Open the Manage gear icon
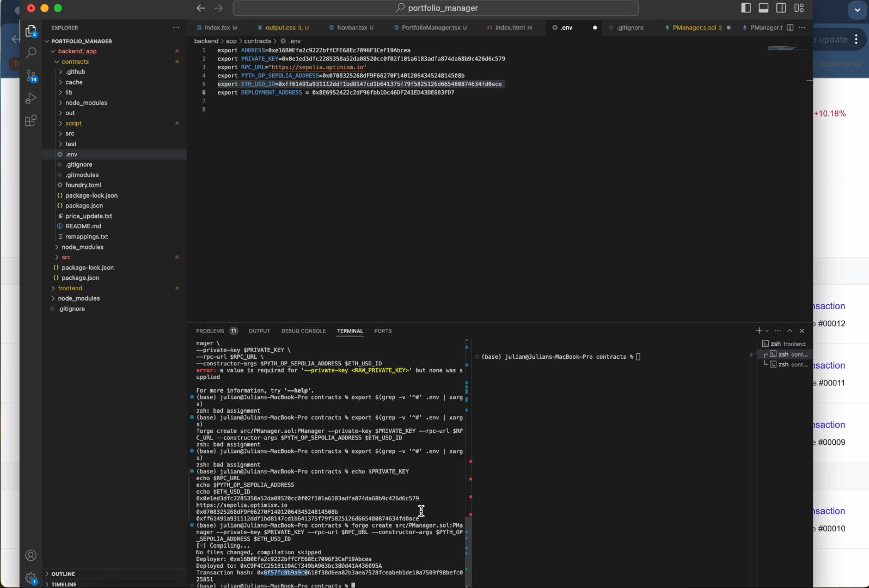The height and width of the screenshot is (588, 869). pyautogui.click(x=31, y=578)
